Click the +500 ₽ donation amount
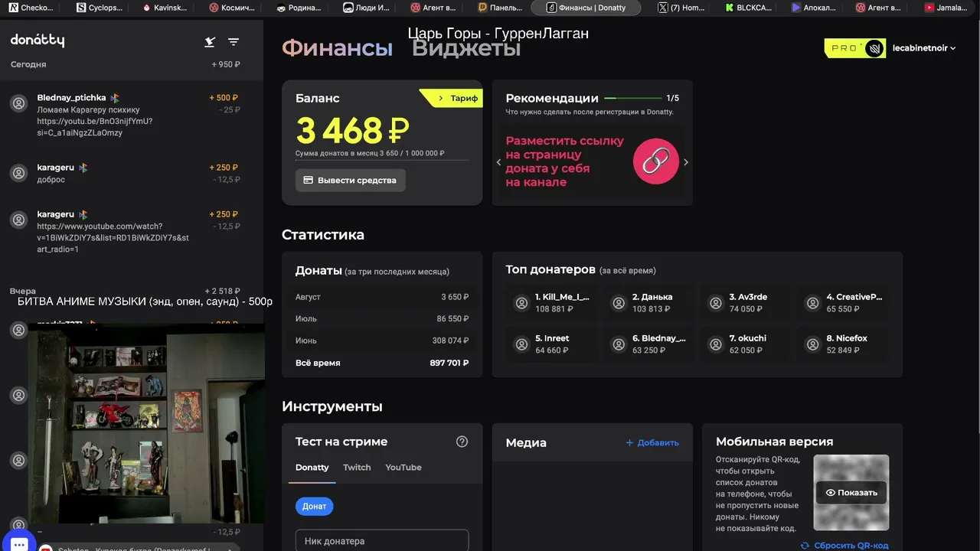 tap(224, 98)
